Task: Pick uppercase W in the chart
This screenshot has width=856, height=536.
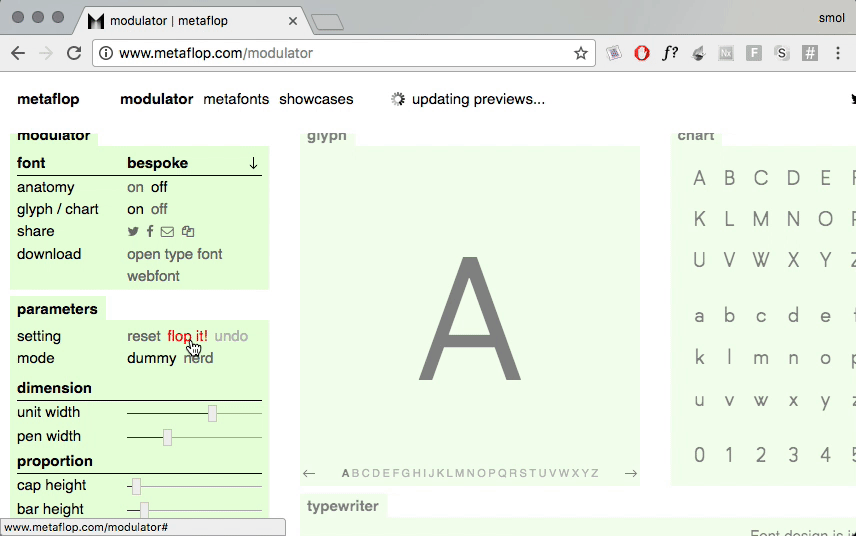Action: [x=760, y=260]
